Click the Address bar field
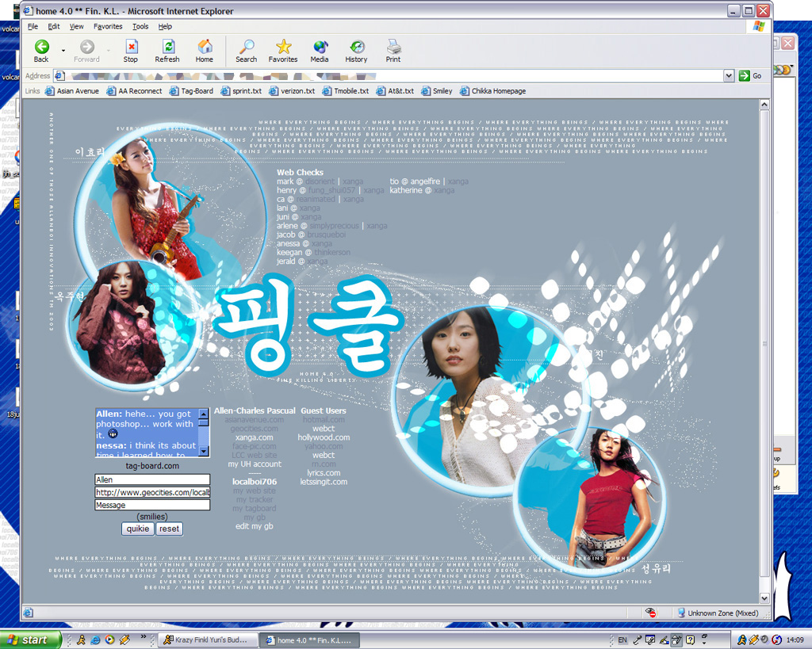 [389, 75]
